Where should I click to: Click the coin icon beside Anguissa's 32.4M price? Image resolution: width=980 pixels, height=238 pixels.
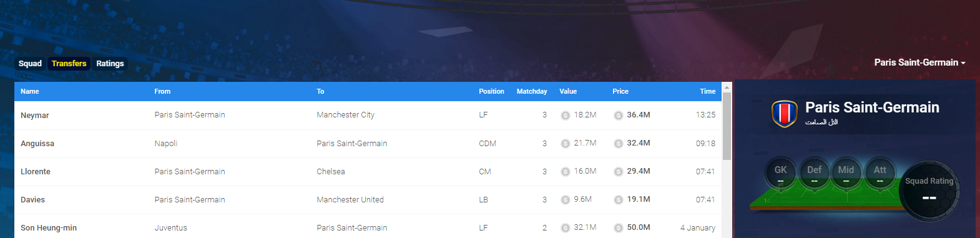[x=618, y=144]
